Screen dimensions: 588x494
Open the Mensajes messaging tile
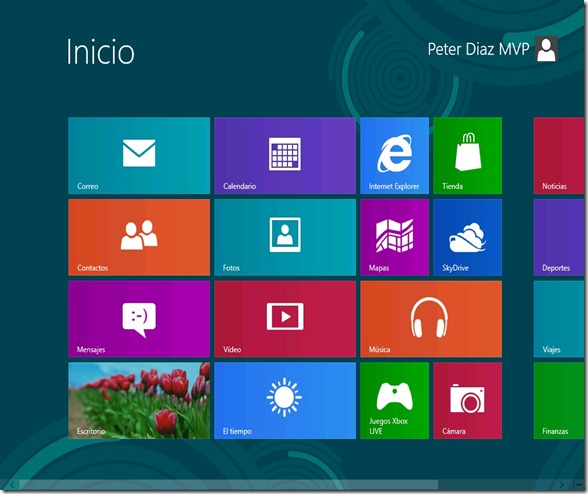139,319
